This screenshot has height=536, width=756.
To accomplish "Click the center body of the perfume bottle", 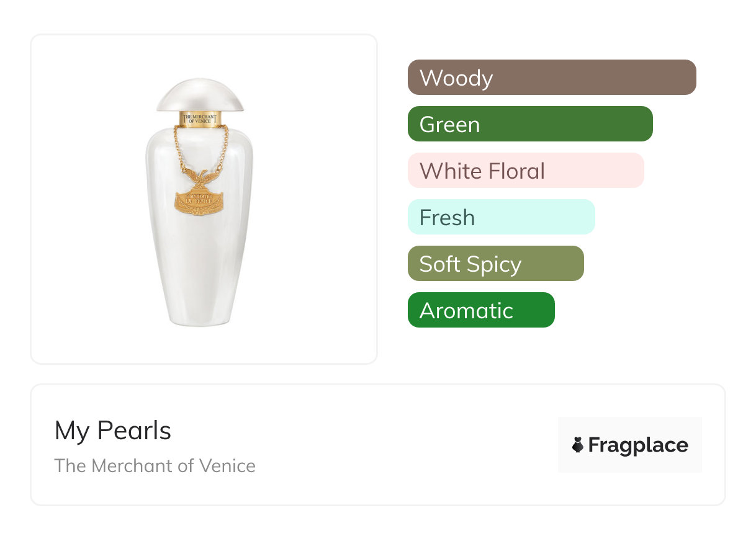I will [200, 248].
